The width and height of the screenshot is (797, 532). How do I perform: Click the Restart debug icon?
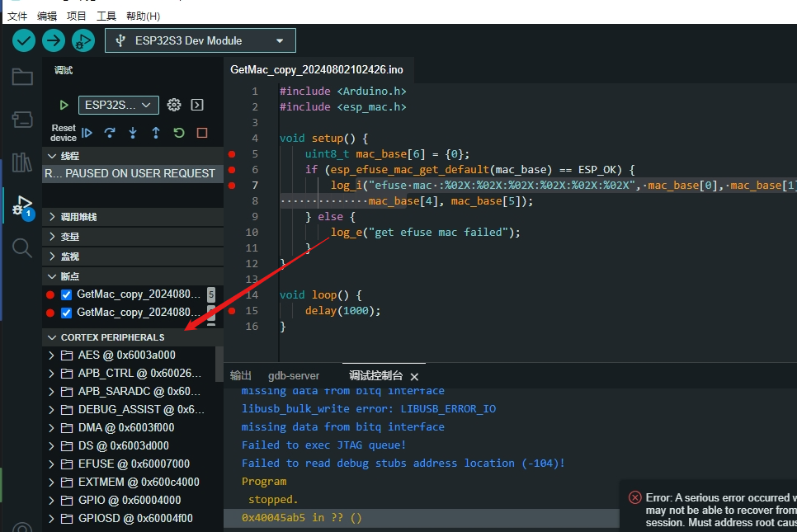pyautogui.click(x=179, y=133)
